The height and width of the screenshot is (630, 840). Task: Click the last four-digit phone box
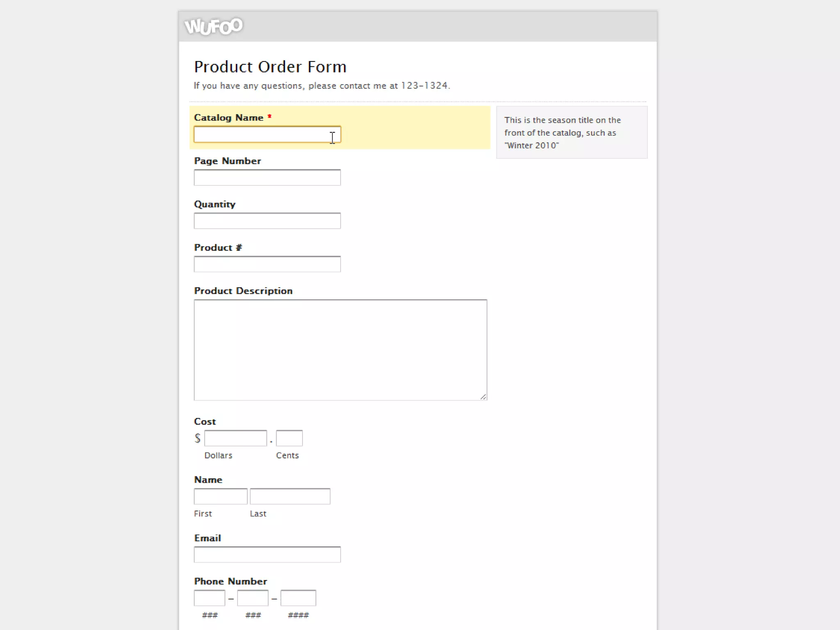(x=298, y=598)
